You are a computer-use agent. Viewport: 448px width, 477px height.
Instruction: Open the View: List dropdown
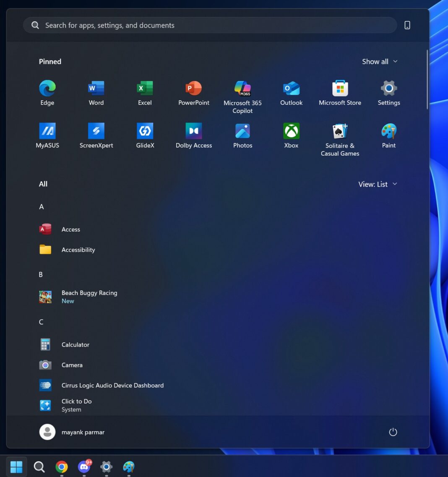click(377, 184)
